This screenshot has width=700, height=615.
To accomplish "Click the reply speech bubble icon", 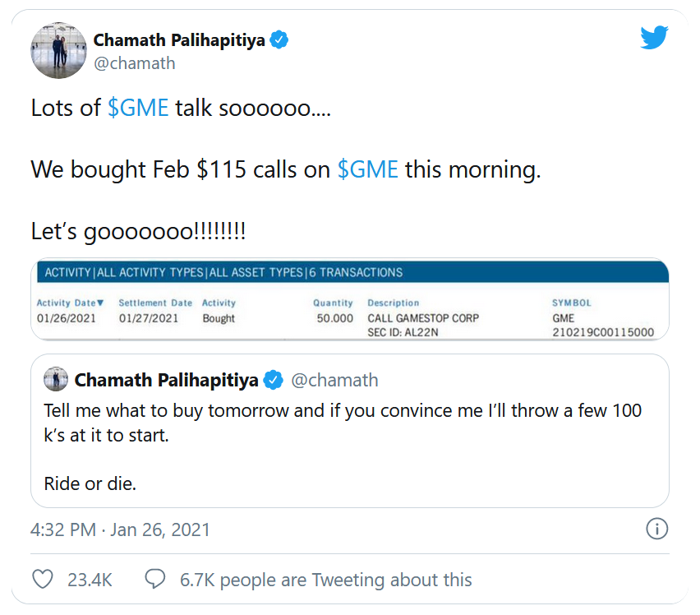I will click(155, 579).
